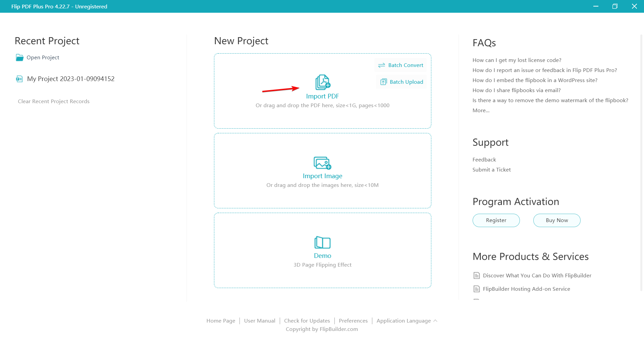
Task: Click Batch Upload label
Action: (406, 82)
